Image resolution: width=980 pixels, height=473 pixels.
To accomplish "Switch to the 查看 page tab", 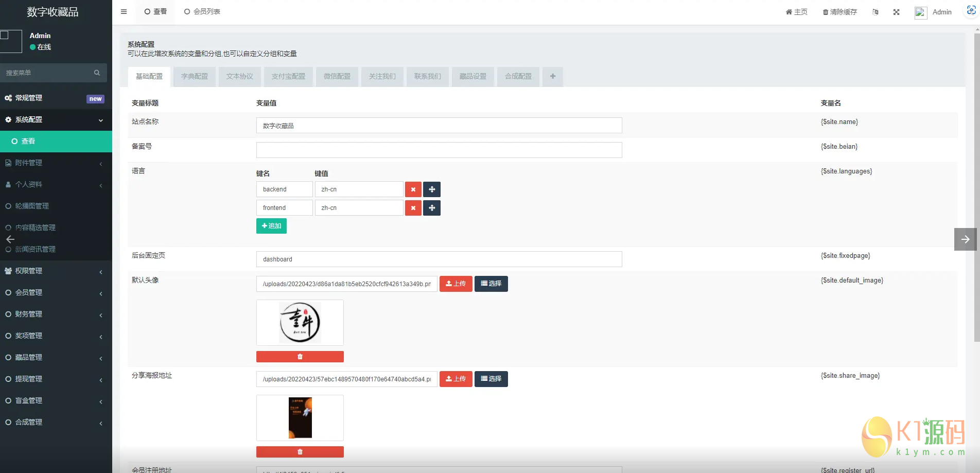I will (x=155, y=12).
